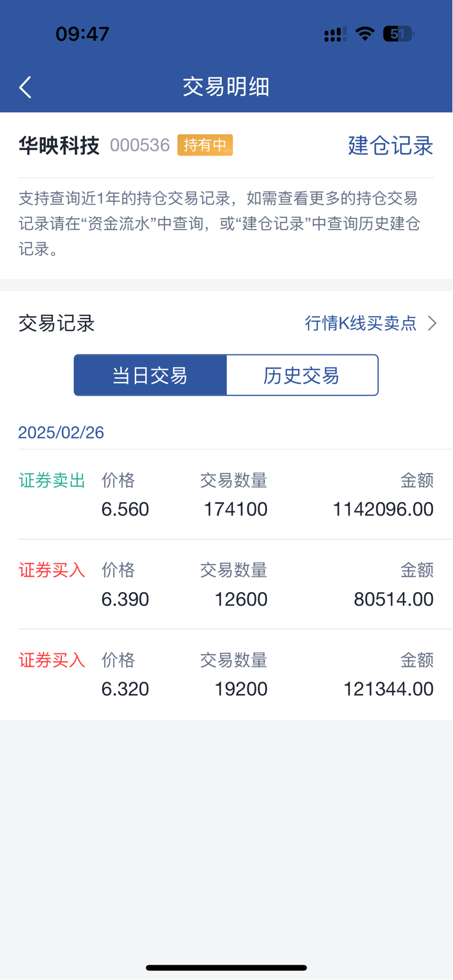Viewport: 453px width, 980px height.
Task: Select the 证券卖出 transaction row
Action: 226,495
